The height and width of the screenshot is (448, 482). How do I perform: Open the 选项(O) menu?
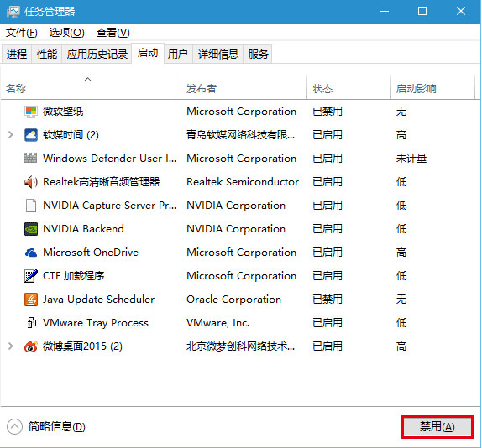pyautogui.click(x=66, y=33)
